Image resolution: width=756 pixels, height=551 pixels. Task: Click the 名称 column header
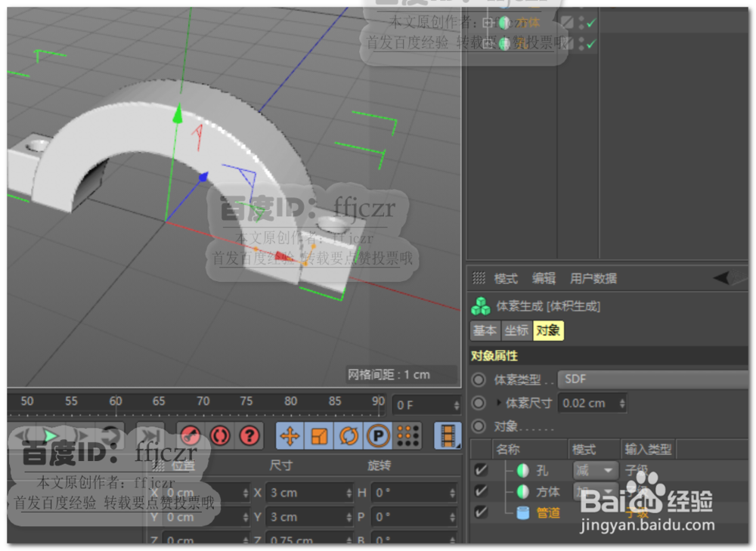pos(531,449)
